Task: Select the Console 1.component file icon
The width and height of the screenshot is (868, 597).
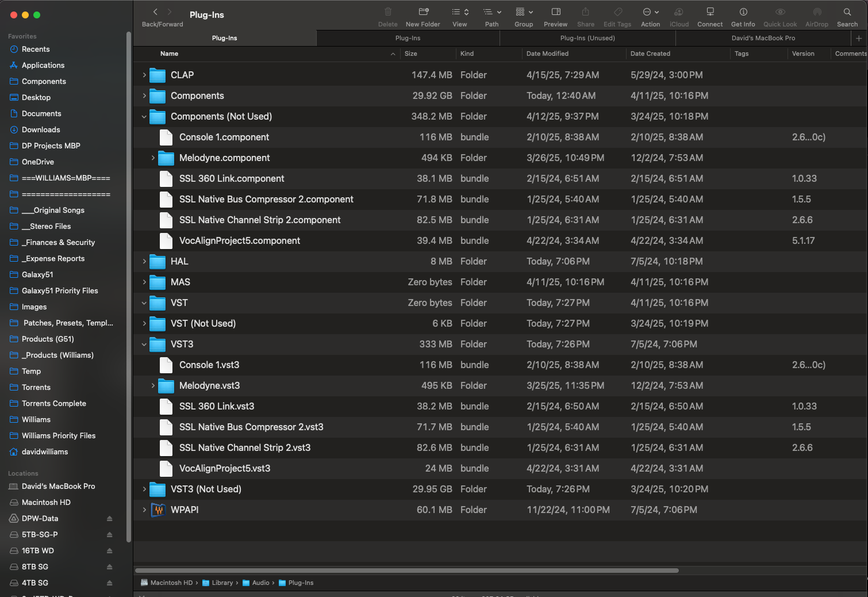Action: click(166, 137)
